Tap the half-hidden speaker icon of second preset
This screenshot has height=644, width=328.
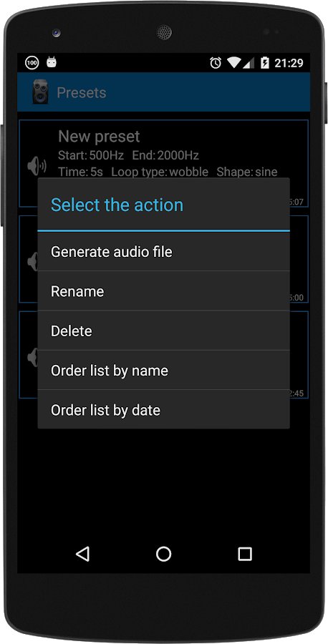coord(32,262)
